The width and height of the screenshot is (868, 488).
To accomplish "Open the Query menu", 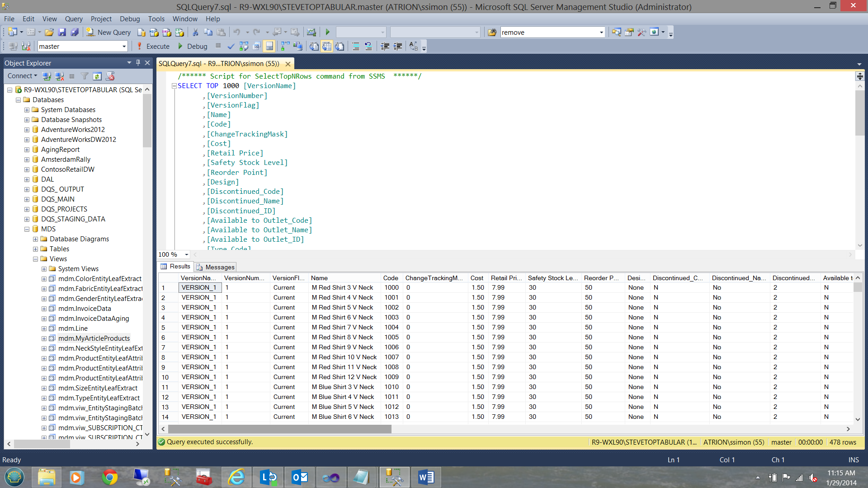I will pos(73,19).
